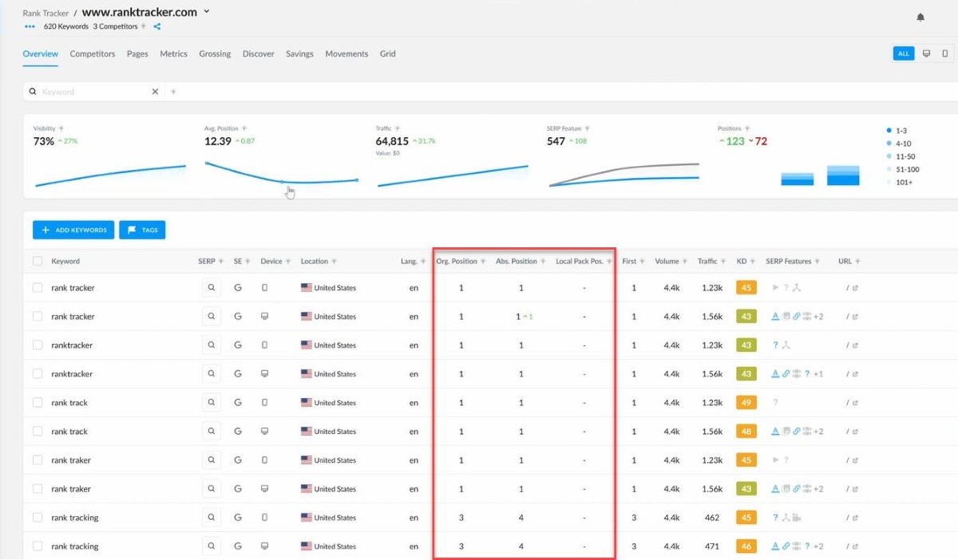This screenshot has height=560, width=958.
Task: Switch to the Competitors tab
Action: pyautogui.click(x=93, y=53)
